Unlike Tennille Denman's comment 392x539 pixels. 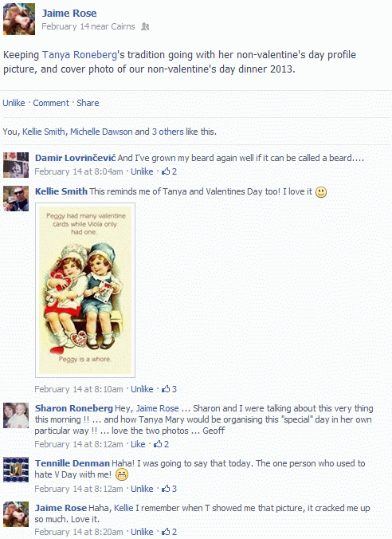[x=142, y=489]
